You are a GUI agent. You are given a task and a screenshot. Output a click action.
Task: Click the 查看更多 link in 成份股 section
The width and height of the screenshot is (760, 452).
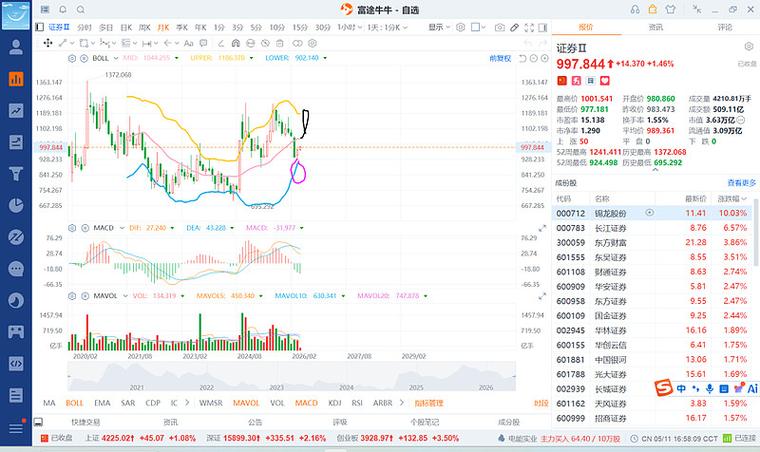tap(741, 183)
